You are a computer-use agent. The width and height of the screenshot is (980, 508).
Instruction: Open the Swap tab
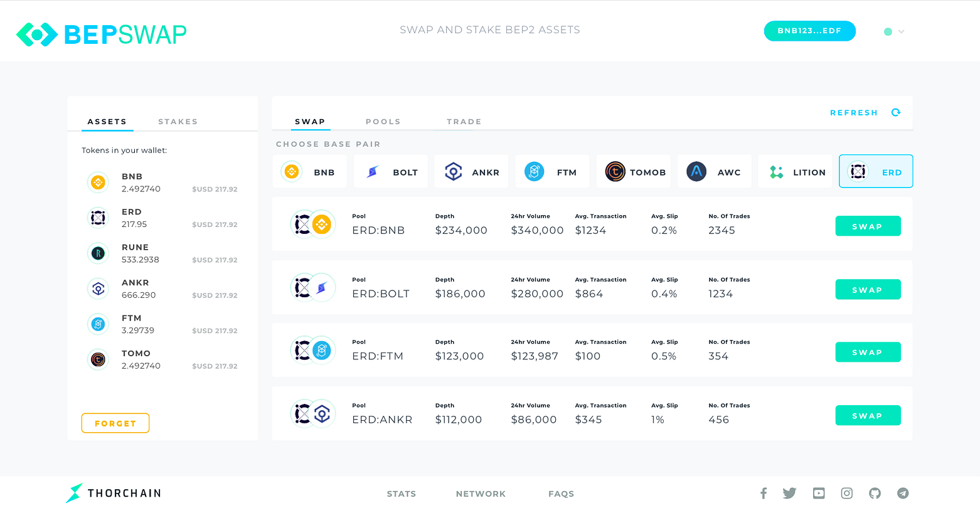[310, 122]
